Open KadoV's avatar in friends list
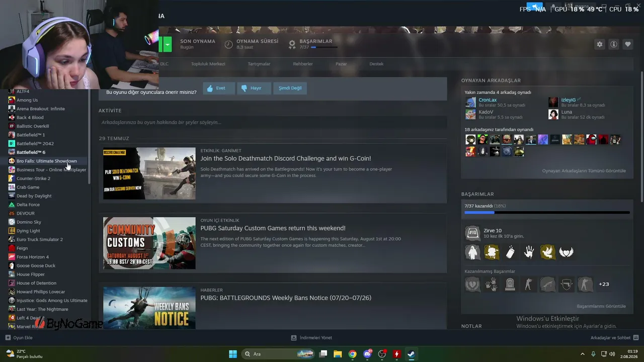The image size is (644, 362). pyautogui.click(x=470, y=115)
